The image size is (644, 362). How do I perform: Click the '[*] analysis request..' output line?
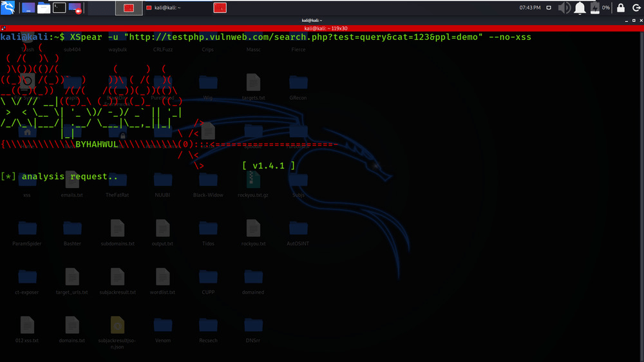[x=59, y=176]
